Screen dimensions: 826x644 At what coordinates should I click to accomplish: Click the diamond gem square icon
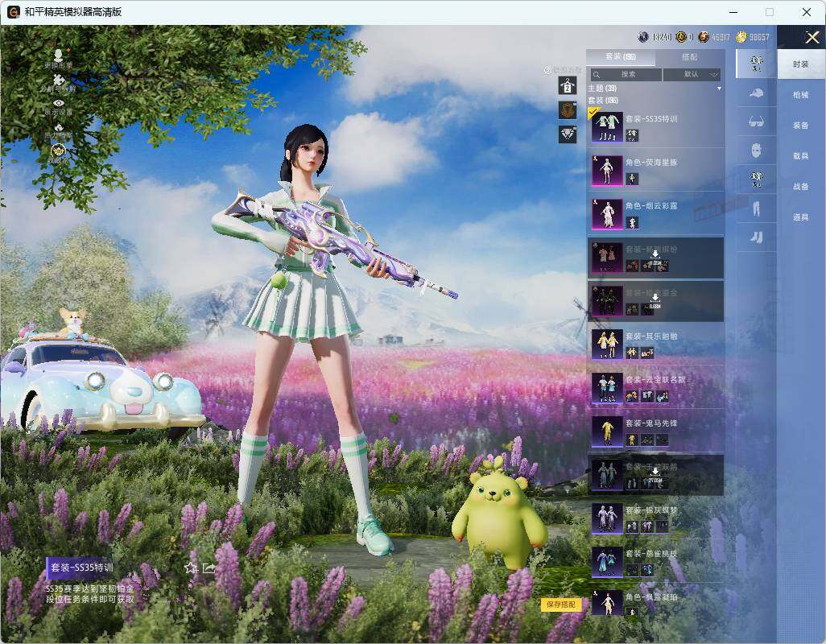[568, 134]
